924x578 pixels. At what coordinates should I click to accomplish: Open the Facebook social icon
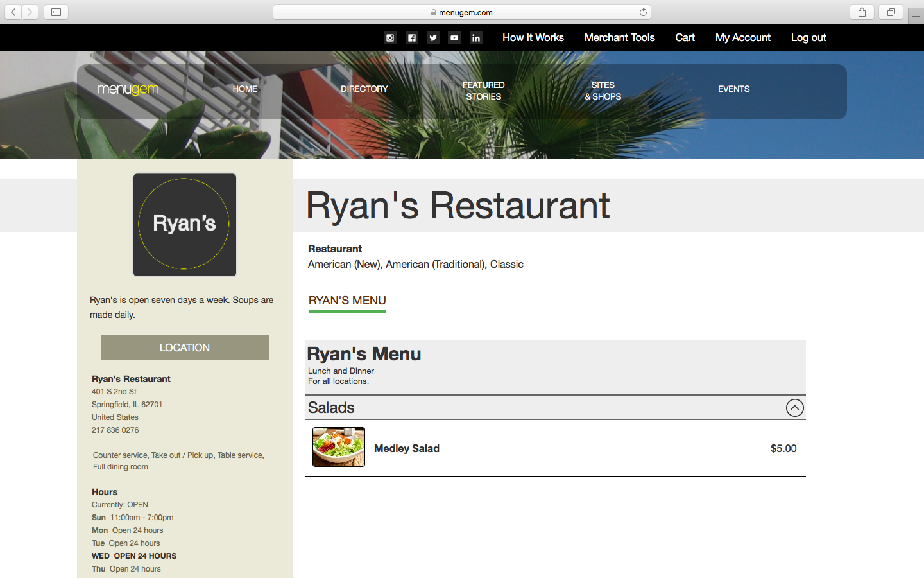click(412, 38)
